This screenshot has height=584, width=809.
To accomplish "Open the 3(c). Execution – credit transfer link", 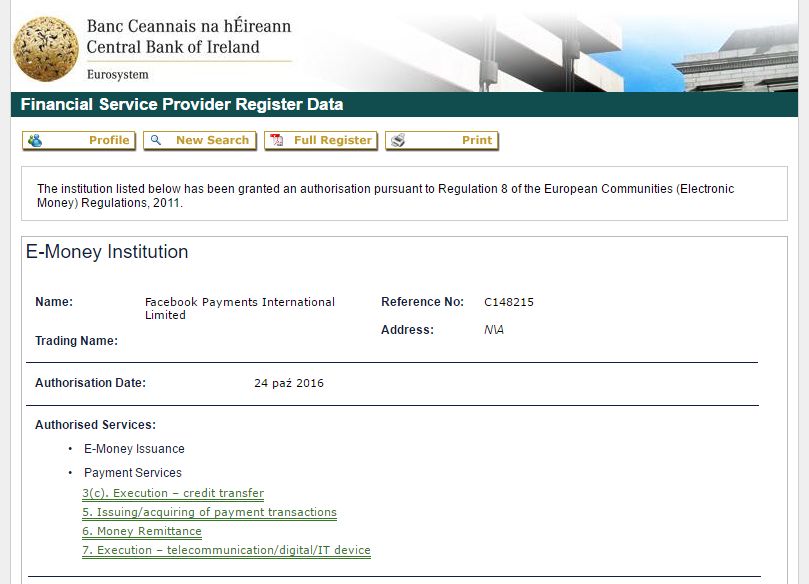I will tap(173, 494).
